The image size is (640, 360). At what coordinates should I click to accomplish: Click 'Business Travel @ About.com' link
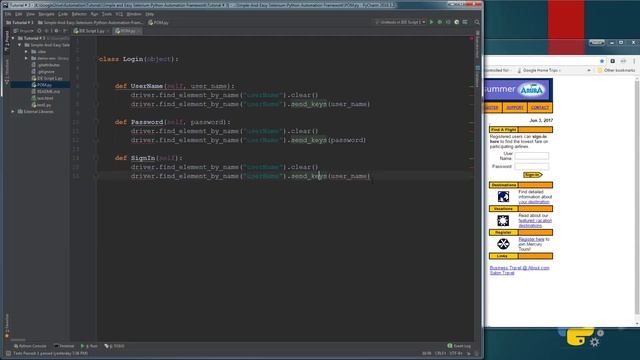click(520, 268)
